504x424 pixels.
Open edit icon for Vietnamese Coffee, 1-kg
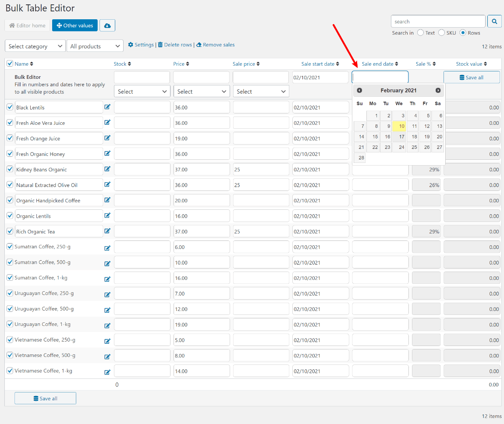107,372
